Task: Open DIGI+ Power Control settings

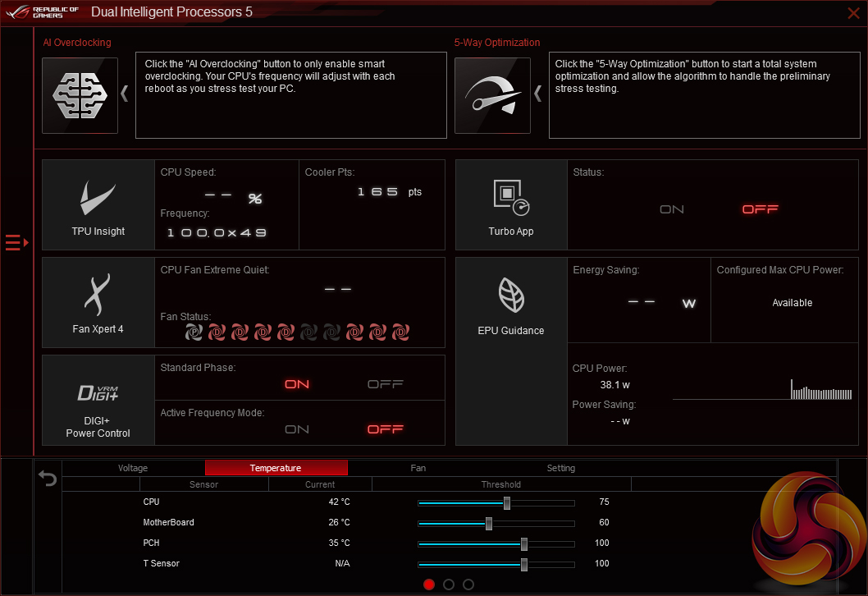Action: [98, 401]
